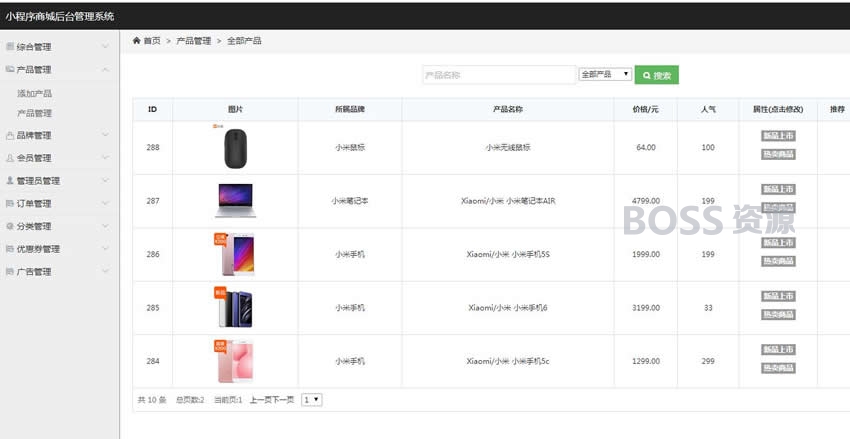Viewport: 850px width, 439px height.
Task: Expand the 广告管理 menu chevron
Action: tap(105, 272)
